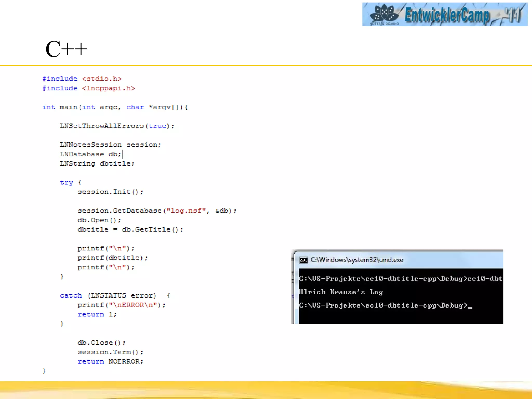Click the cmd.exe window icon
The image size is (532, 399).
tap(303, 260)
